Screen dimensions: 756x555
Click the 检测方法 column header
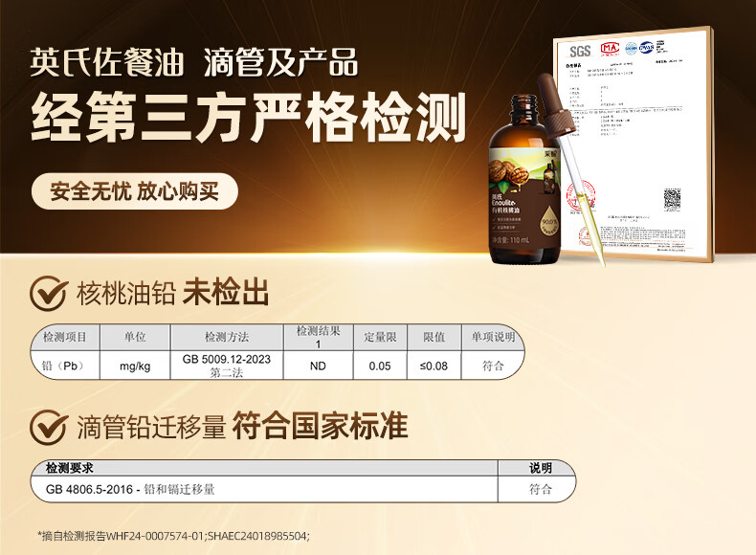227,337
